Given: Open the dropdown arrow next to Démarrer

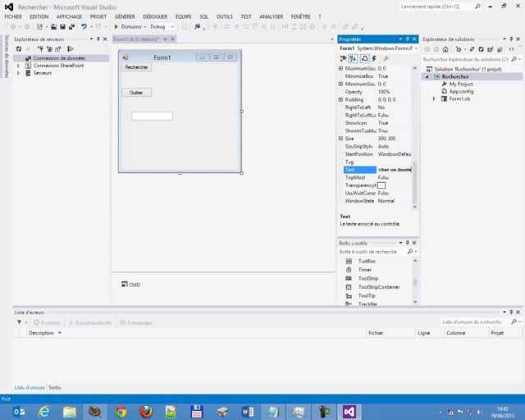Looking at the screenshot, I should 145,26.
